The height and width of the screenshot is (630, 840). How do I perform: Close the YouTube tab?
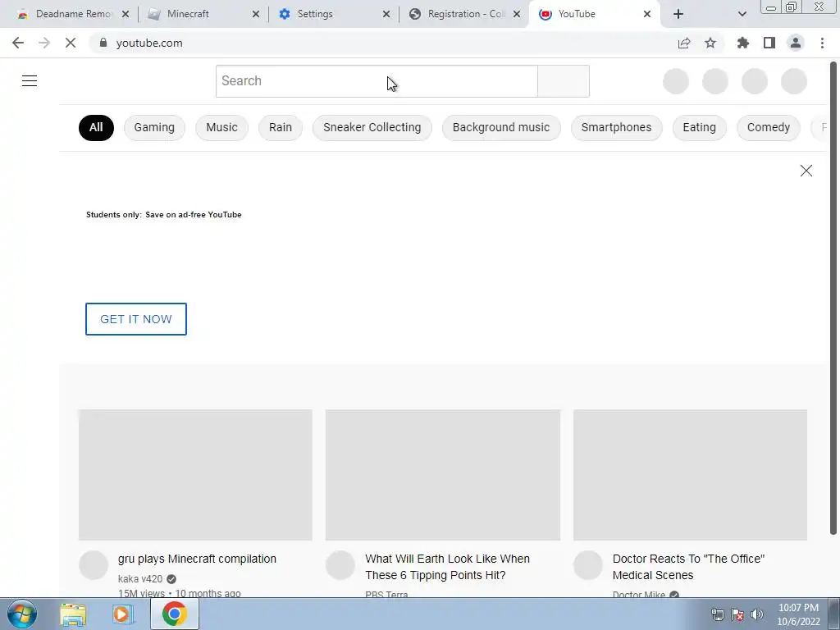[x=647, y=15]
